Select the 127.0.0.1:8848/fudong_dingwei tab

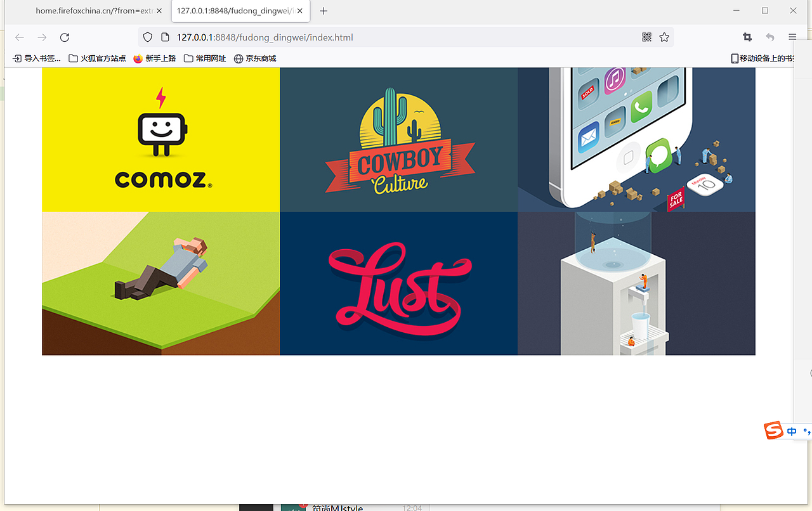(240, 11)
